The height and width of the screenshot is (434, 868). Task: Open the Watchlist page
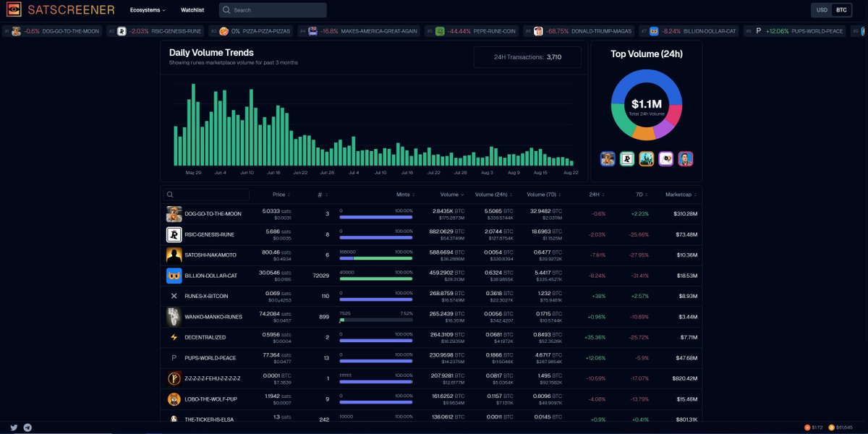[x=192, y=10]
